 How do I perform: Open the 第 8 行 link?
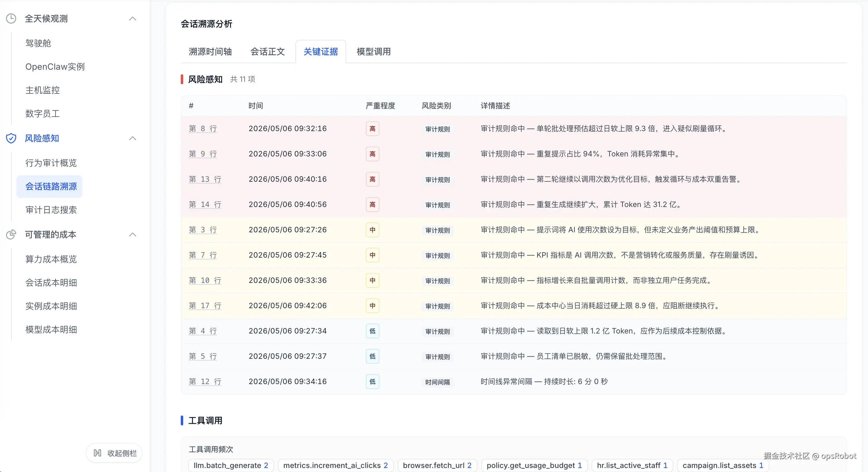[x=203, y=128]
